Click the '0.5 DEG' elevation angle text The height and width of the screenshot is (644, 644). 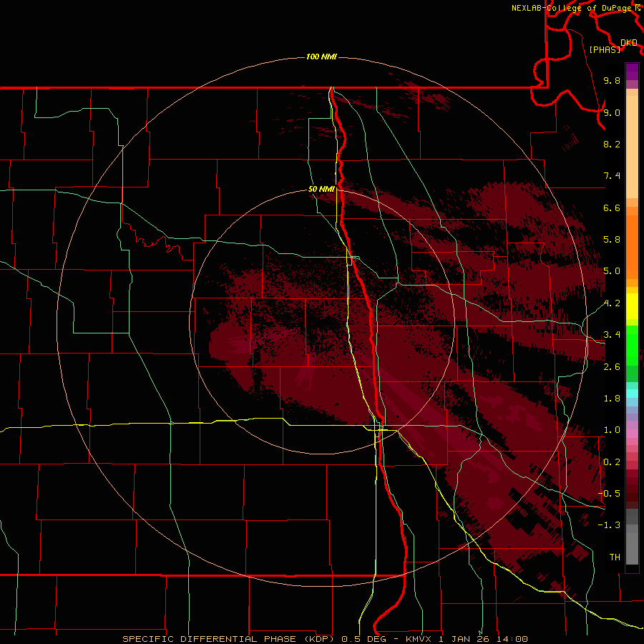pyautogui.click(x=364, y=639)
